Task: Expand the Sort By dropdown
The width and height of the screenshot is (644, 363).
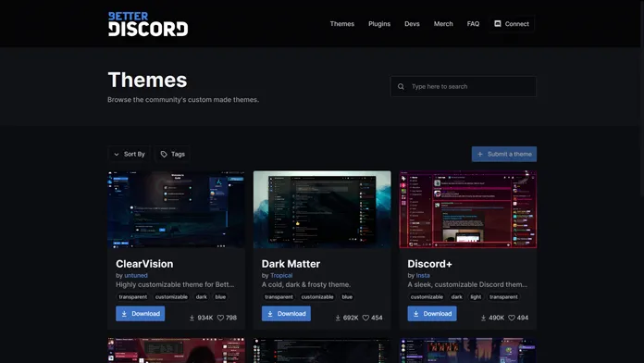Action: tap(130, 154)
